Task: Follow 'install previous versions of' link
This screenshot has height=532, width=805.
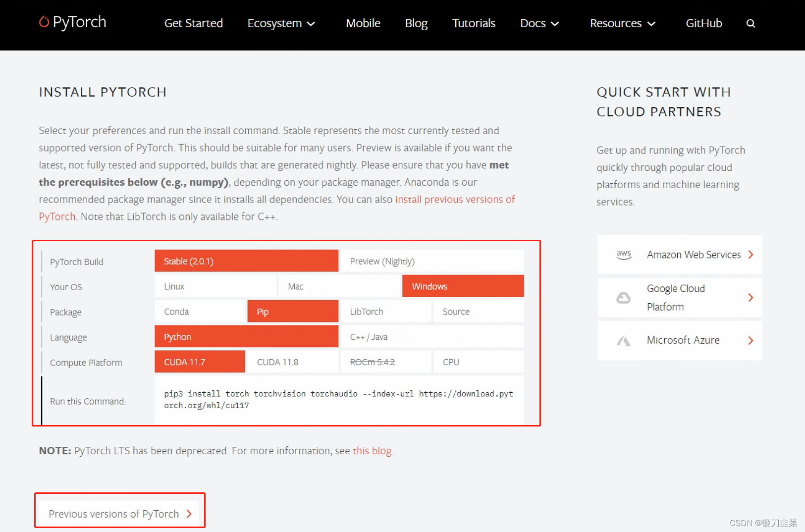Action: point(455,199)
